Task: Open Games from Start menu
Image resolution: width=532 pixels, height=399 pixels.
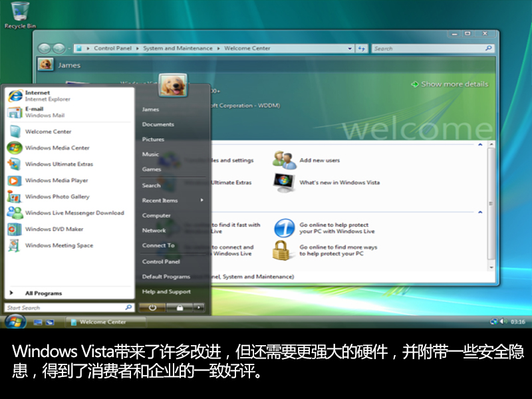Action: click(152, 169)
